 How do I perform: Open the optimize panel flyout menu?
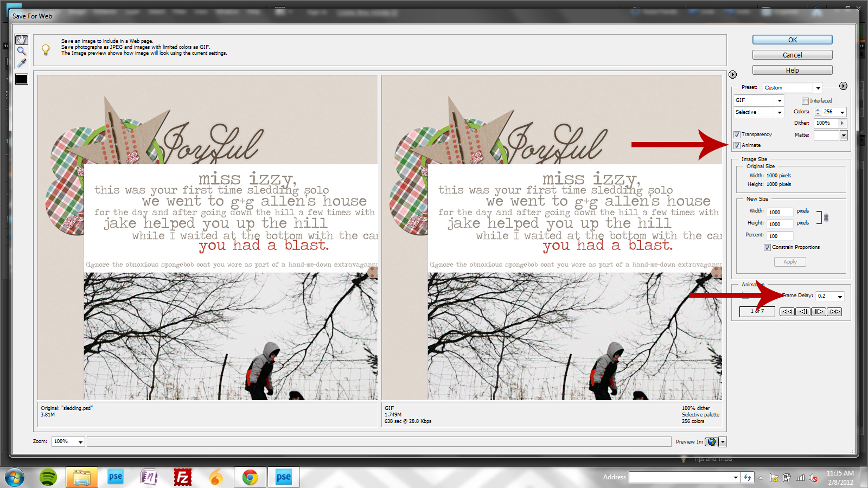pyautogui.click(x=843, y=86)
